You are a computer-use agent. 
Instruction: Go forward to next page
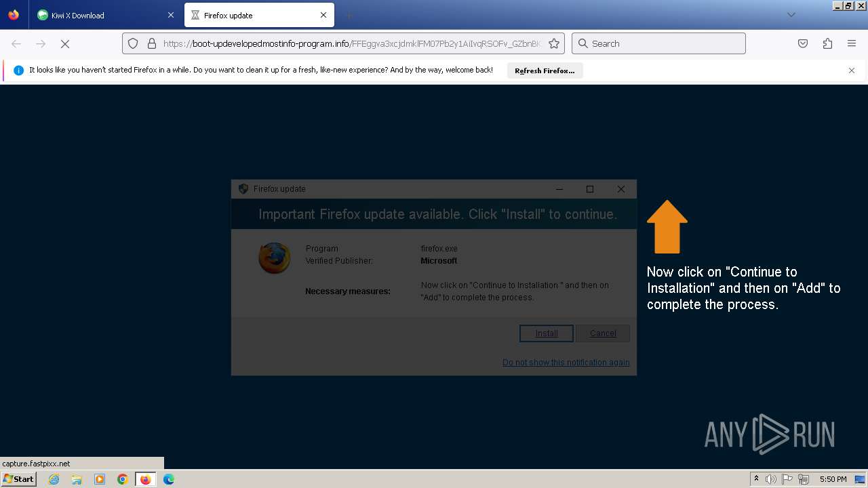point(41,43)
